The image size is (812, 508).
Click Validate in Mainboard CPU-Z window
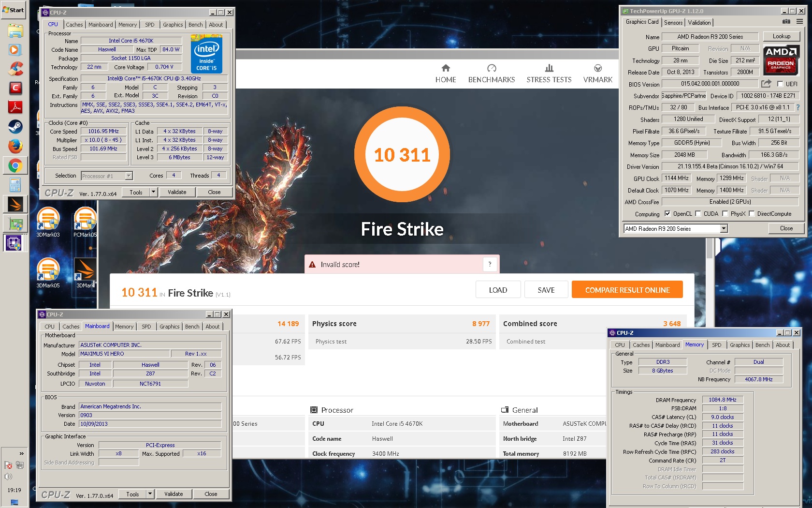174,494
